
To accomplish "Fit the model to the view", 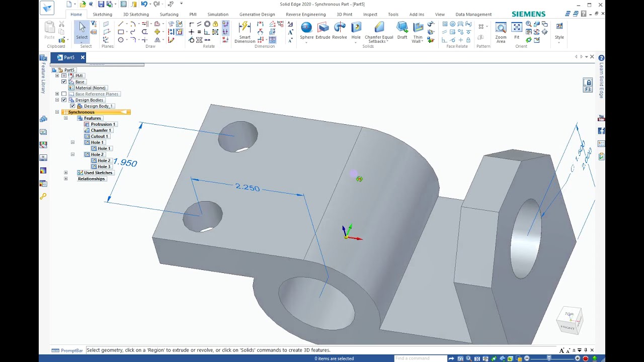I will 517,30.
